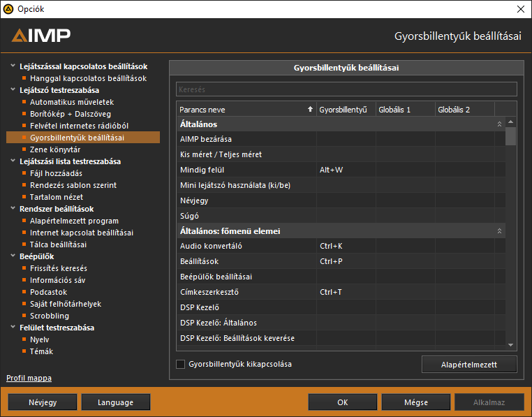Open Automatikus műveletek settings
This screenshot has height=417, width=532.
[x=72, y=102]
